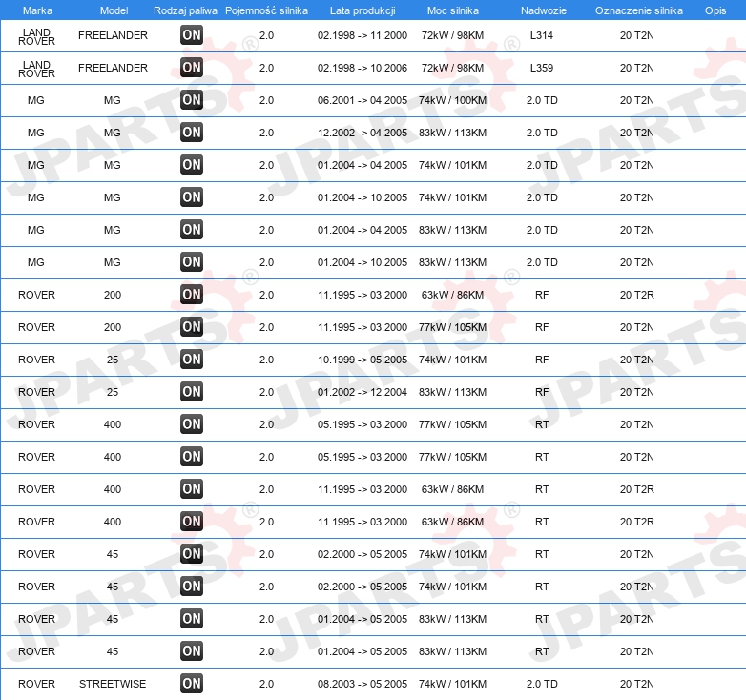Screen dimensions: 746x700
Task: Click the ON icon in the Rover 200 63kW / 86KM row
Action: point(192,294)
